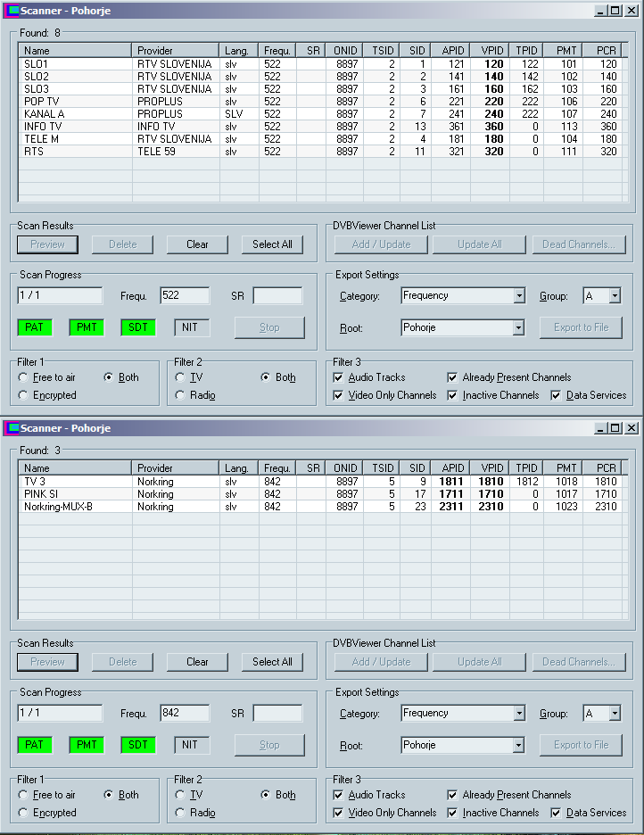The width and height of the screenshot is (644, 835).
Task: Uncheck Data Services in the 522 scan window
Action: coord(556,395)
